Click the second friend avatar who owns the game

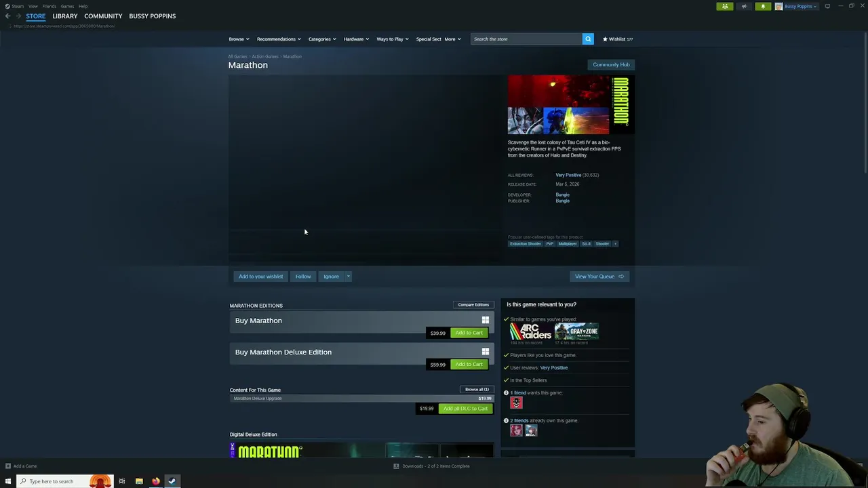531,430
